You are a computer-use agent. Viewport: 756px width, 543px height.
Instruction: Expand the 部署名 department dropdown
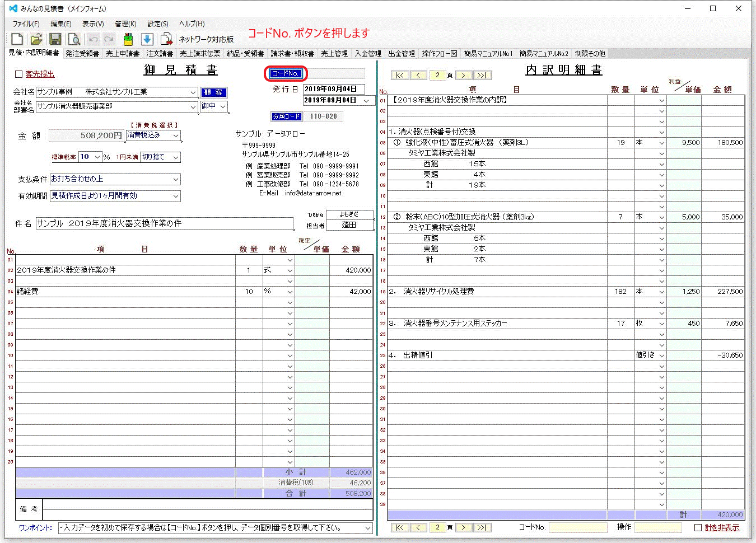coord(193,106)
